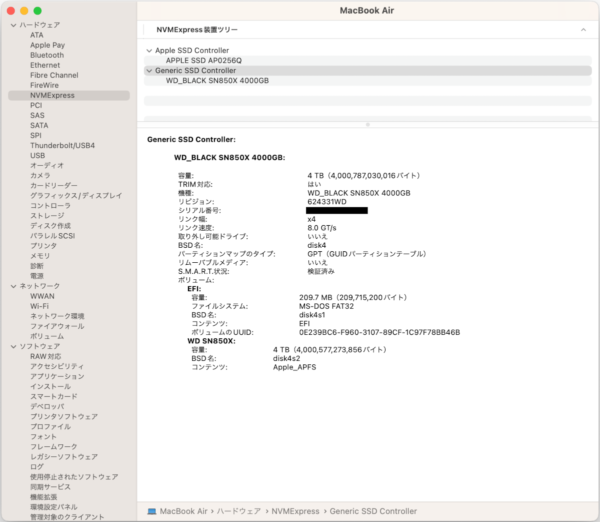
Task: Select ディスク作成 in the sidebar
Action: point(50,226)
